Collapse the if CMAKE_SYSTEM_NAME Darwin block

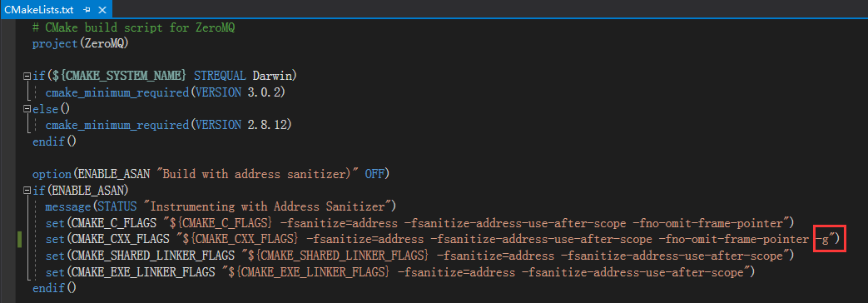(x=27, y=76)
